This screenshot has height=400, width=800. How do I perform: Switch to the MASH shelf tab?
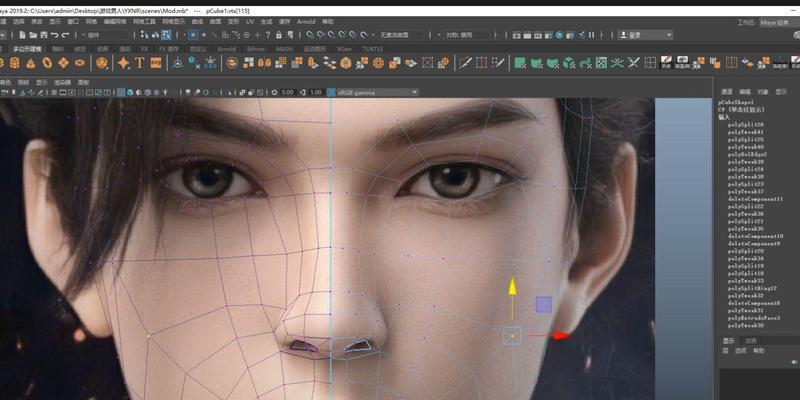coord(284,49)
